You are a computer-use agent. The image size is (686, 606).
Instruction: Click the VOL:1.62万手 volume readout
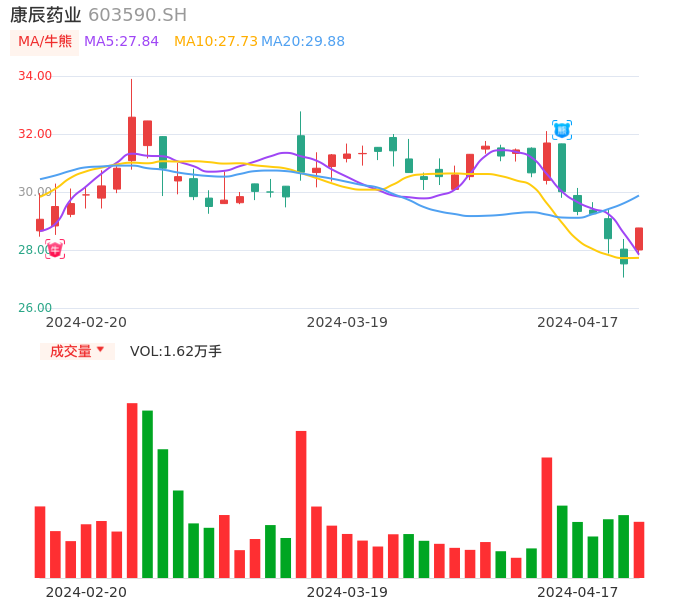176,351
